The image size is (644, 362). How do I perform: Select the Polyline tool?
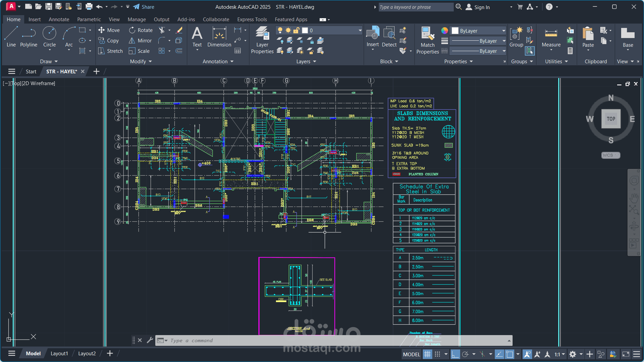coord(29,37)
